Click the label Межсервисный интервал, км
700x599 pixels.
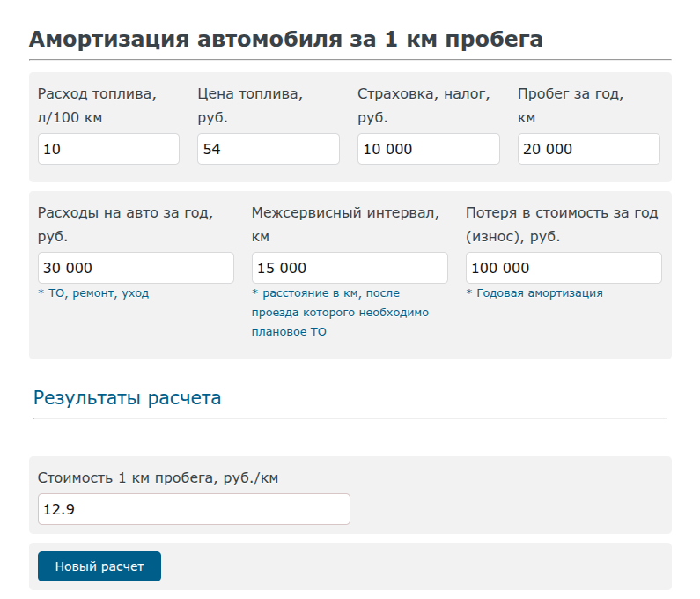point(345,225)
